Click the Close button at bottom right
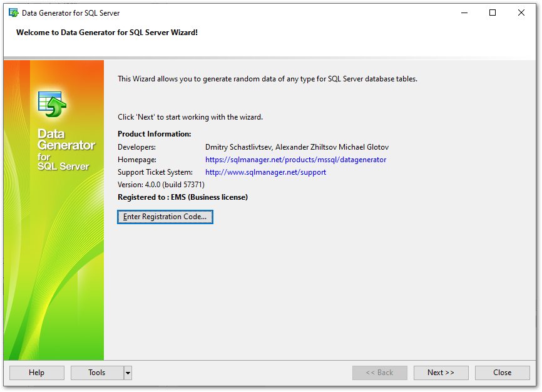 (502, 373)
